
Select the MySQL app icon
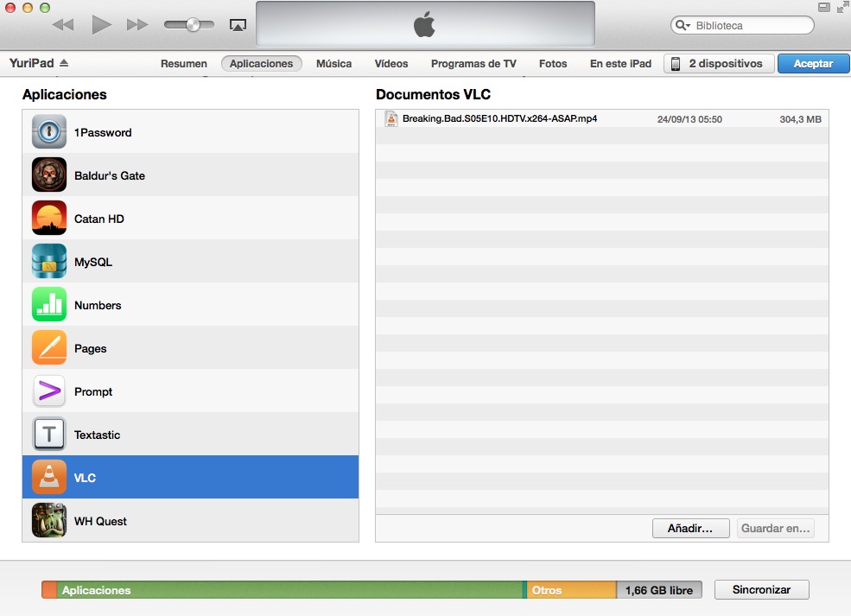pyautogui.click(x=49, y=261)
